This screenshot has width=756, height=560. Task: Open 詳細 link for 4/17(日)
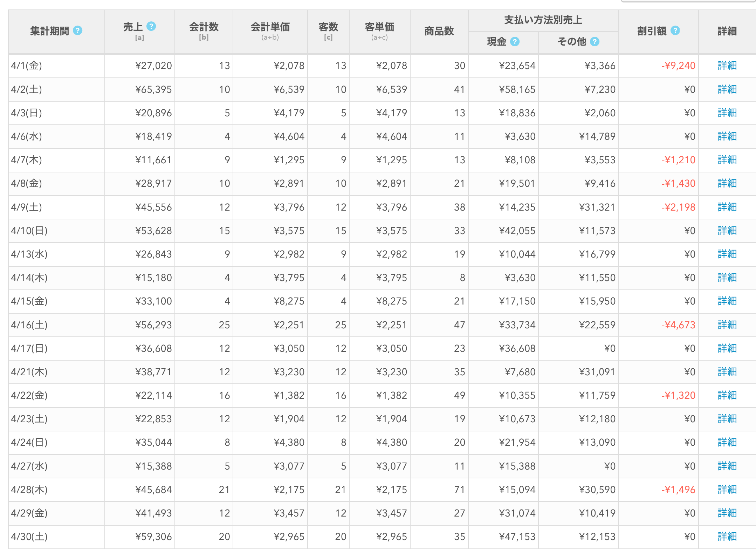point(727,348)
